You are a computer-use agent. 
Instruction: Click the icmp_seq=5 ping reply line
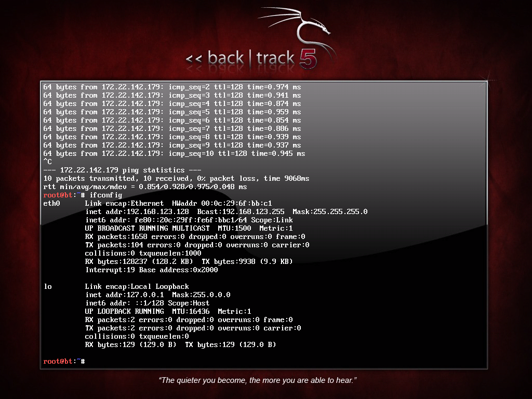(172, 112)
